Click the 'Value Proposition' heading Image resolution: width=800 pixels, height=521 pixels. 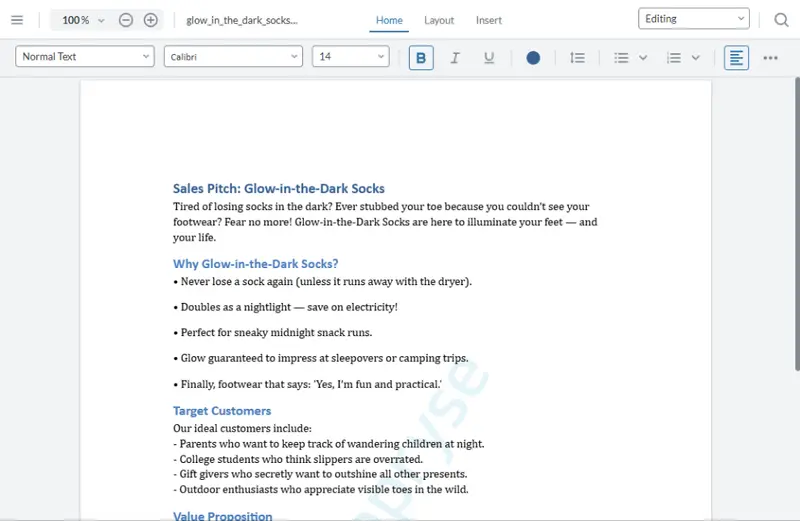pos(222,515)
